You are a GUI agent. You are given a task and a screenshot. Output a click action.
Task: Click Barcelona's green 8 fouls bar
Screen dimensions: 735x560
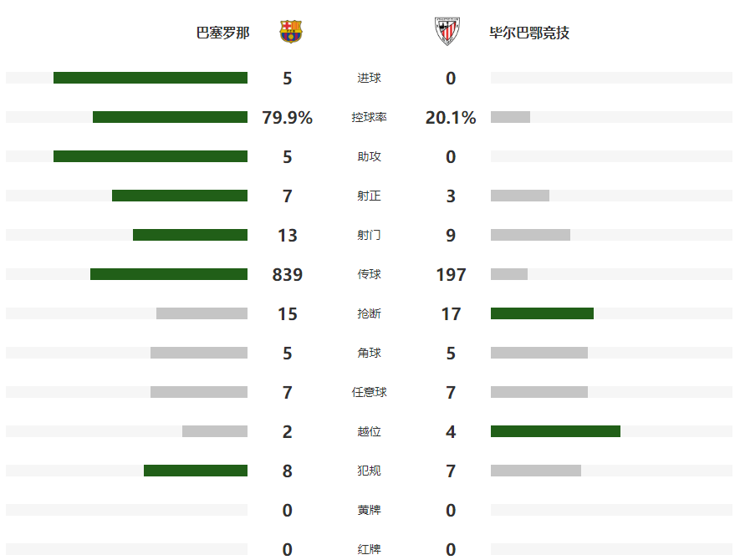(196, 471)
